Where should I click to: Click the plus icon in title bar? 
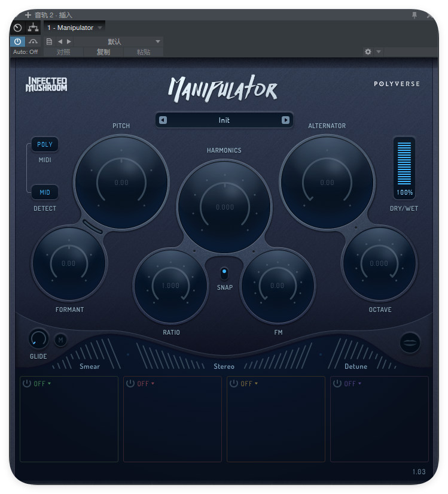(28, 15)
